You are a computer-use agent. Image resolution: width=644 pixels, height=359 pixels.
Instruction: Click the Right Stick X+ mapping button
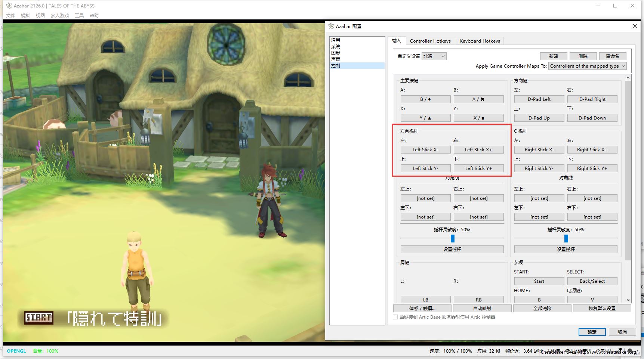[592, 150]
